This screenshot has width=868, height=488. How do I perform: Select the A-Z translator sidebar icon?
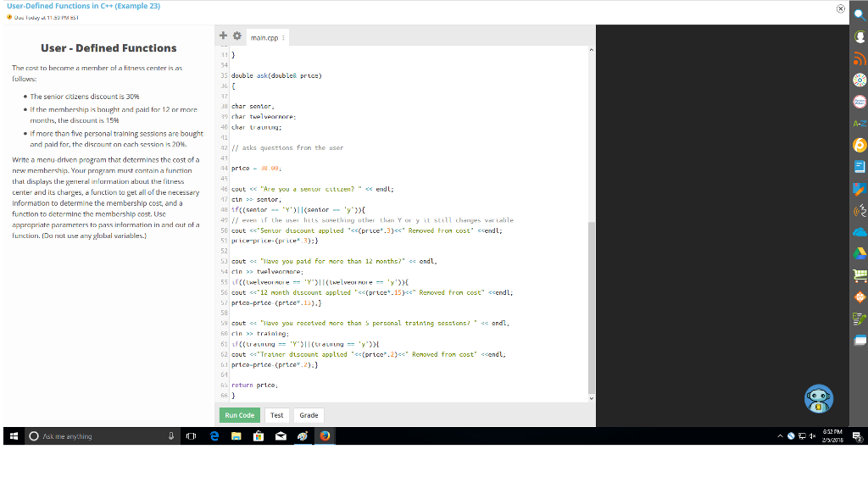pyautogui.click(x=859, y=121)
